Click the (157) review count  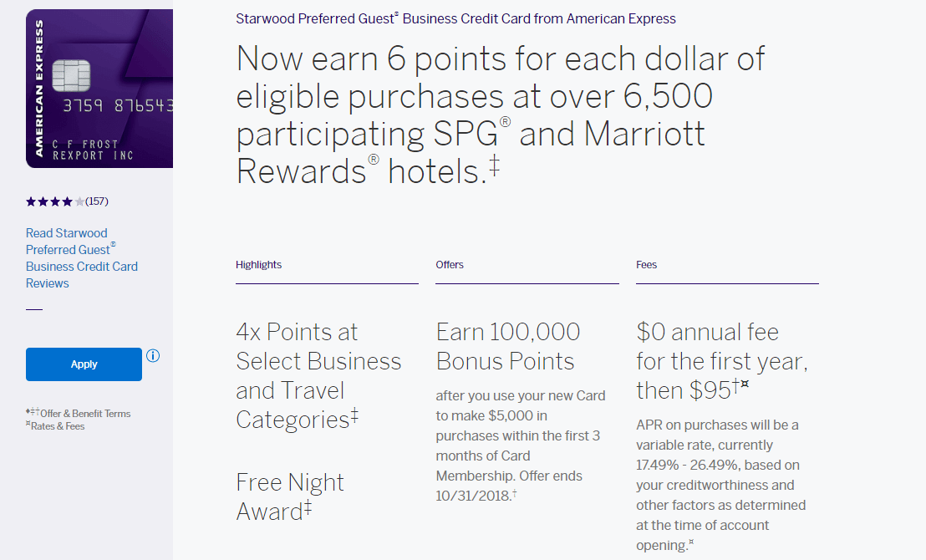point(97,201)
